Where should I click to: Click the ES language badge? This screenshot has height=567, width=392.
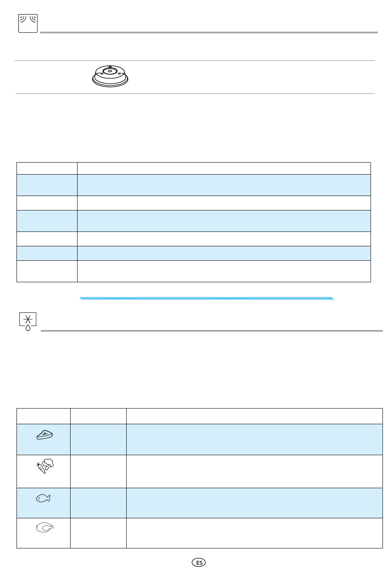[x=199, y=562]
